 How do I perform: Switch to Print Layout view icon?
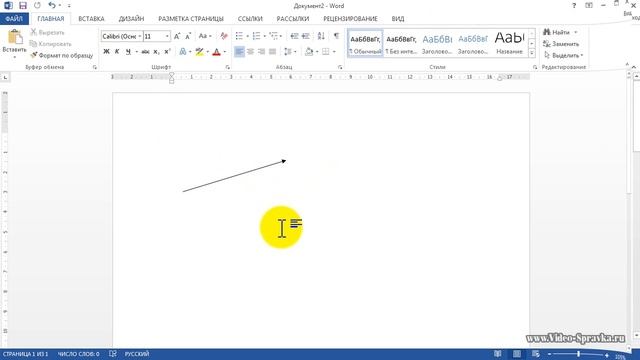tap(517, 354)
